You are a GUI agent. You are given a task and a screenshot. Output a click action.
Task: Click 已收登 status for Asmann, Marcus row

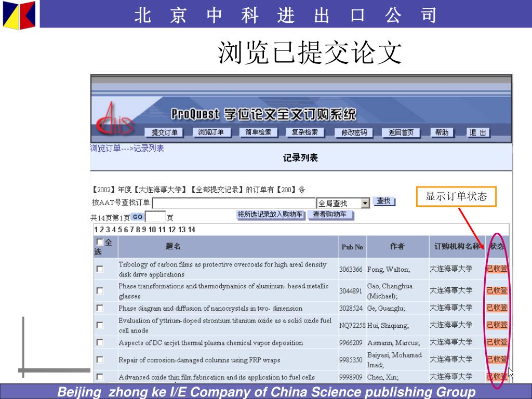tap(497, 342)
